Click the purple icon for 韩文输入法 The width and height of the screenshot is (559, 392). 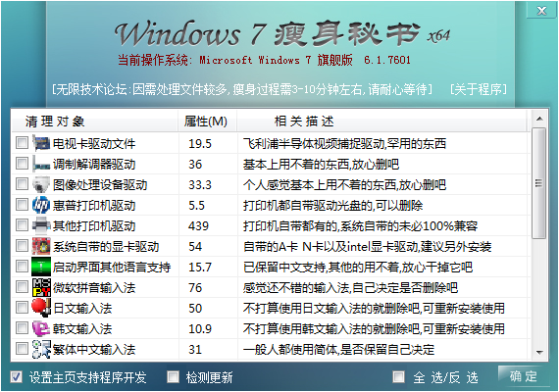coord(41,329)
